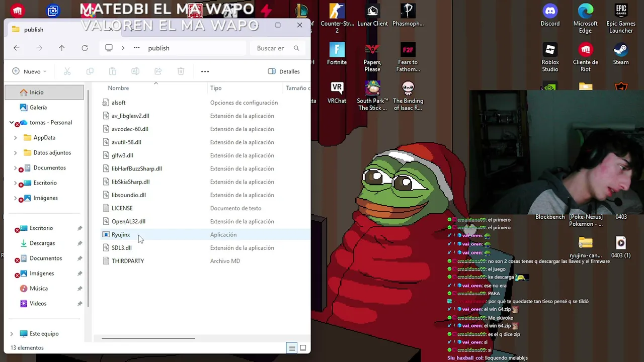Image resolution: width=644 pixels, height=362 pixels.
Task: Open VRChat desktop icon
Action: pyautogui.click(x=337, y=93)
